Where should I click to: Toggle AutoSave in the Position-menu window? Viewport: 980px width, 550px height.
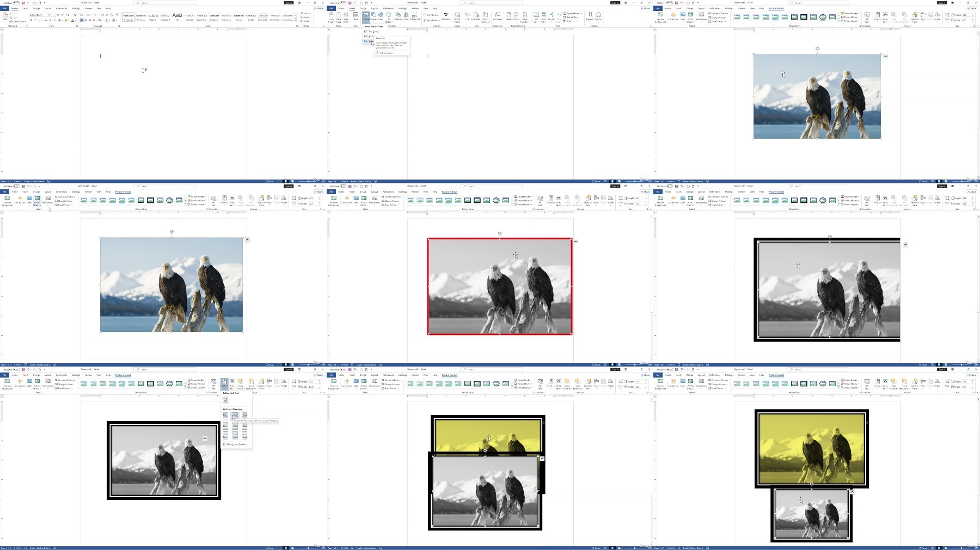click(x=16, y=369)
